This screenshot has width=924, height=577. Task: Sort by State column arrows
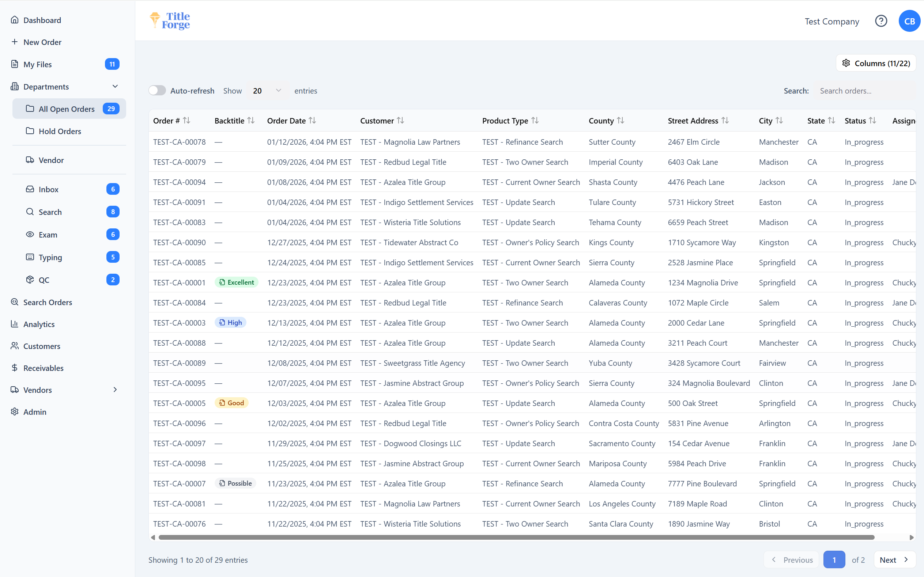(831, 121)
